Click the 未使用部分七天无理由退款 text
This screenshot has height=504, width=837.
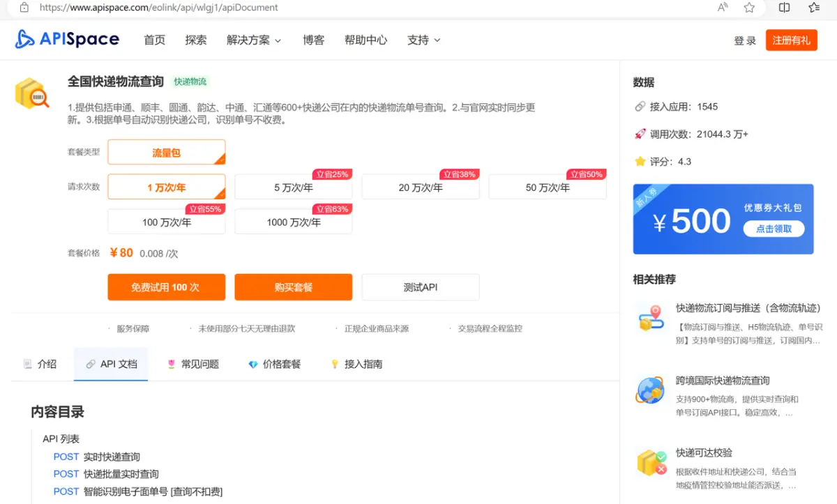click(247, 328)
